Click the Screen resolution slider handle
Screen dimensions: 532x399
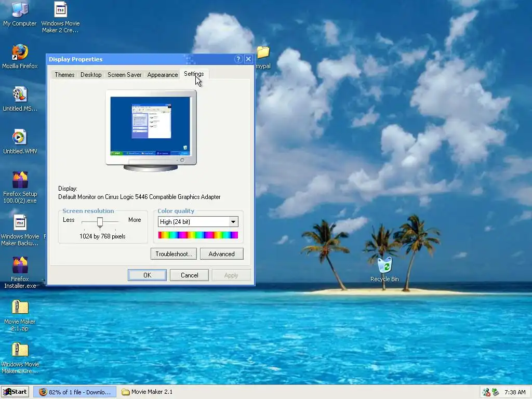click(100, 222)
